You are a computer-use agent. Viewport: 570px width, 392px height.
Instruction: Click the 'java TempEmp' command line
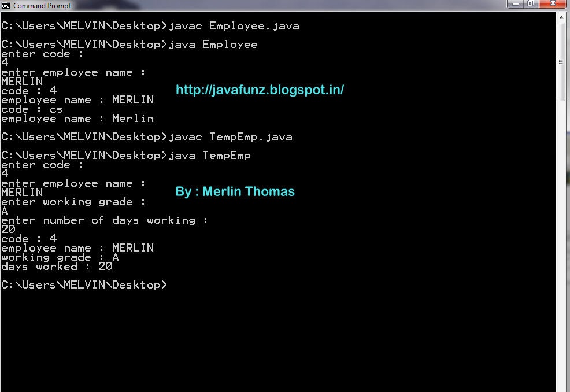pos(126,156)
